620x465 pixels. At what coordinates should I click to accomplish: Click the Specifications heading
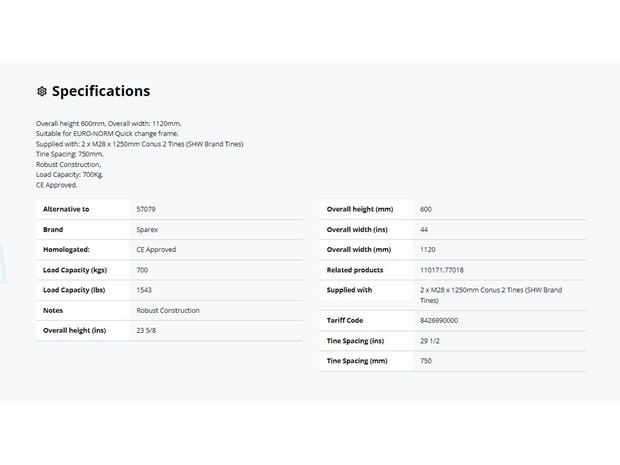pos(101,91)
